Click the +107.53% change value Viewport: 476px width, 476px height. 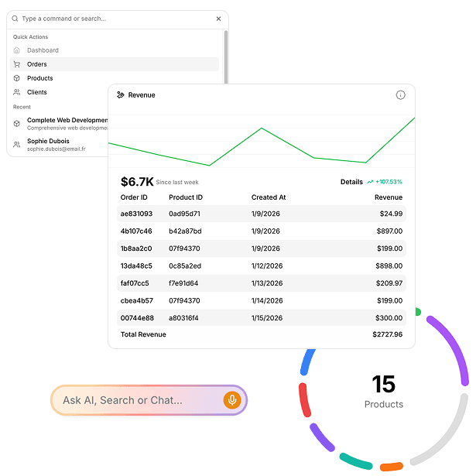pos(389,182)
